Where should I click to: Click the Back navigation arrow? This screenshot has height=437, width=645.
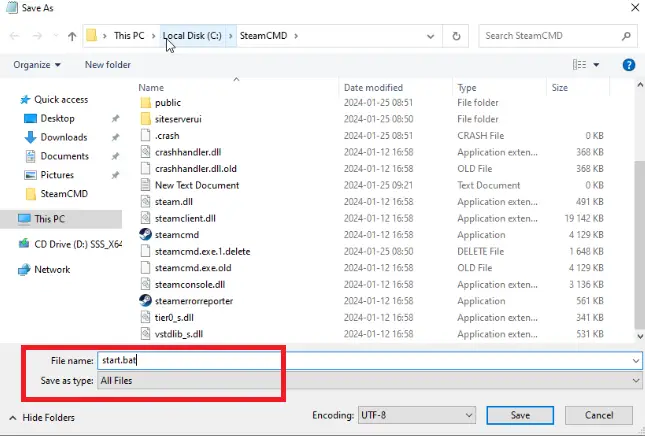(14, 36)
